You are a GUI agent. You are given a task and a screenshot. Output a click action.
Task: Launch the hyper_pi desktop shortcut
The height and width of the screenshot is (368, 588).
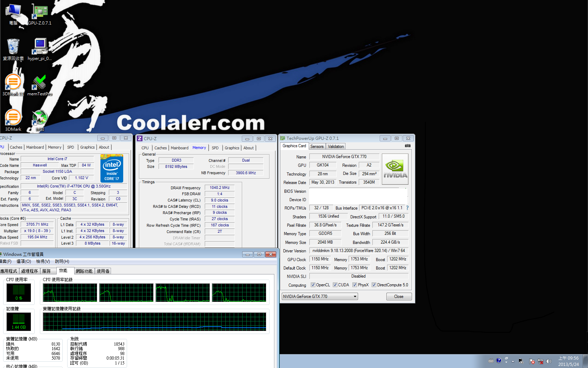(40, 49)
